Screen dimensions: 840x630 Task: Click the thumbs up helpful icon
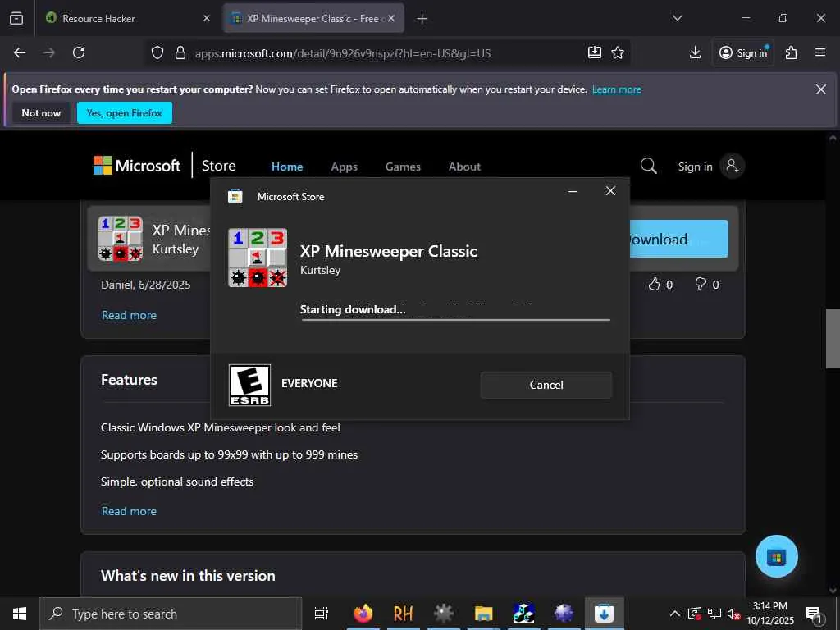654,284
